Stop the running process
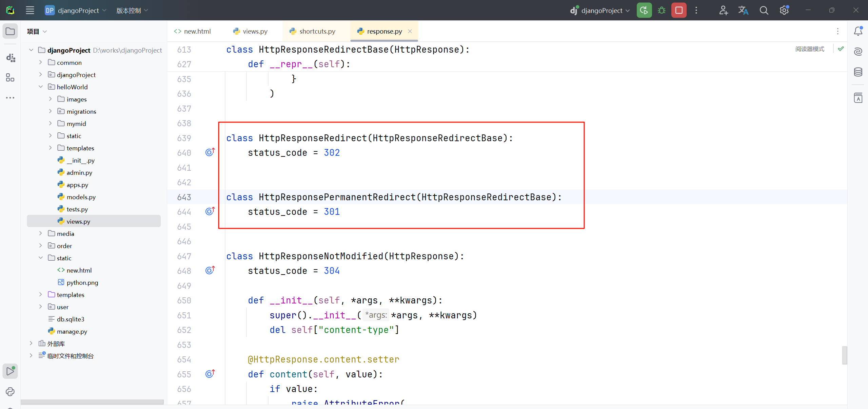This screenshot has width=868, height=409. pyautogui.click(x=679, y=10)
